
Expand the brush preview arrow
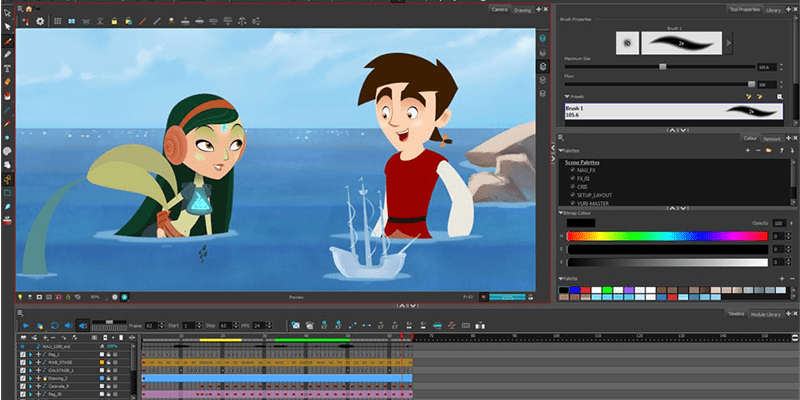(x=727, y=43)
